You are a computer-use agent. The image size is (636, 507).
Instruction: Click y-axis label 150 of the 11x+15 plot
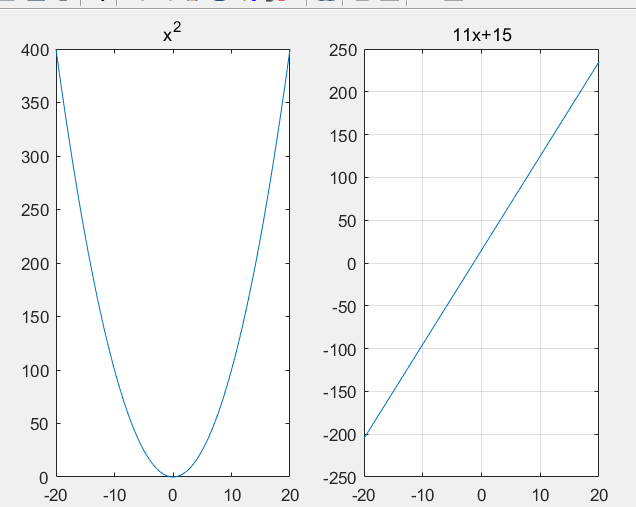coord(343,136)
